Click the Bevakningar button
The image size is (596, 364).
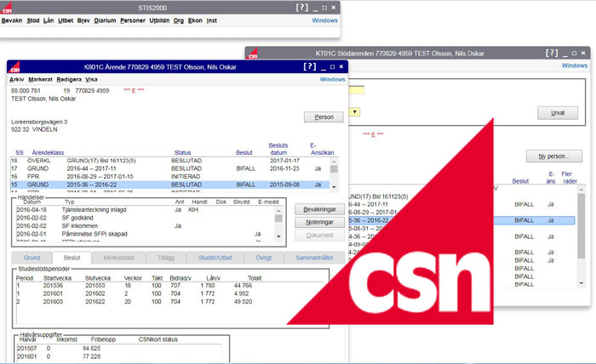click(319, 209)
